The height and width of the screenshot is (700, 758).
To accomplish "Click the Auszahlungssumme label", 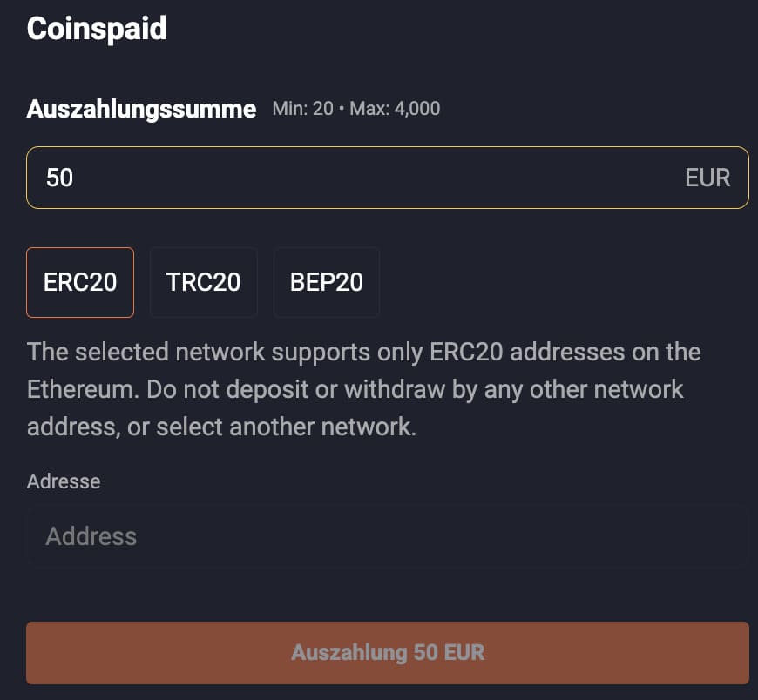I will [141, 109].
